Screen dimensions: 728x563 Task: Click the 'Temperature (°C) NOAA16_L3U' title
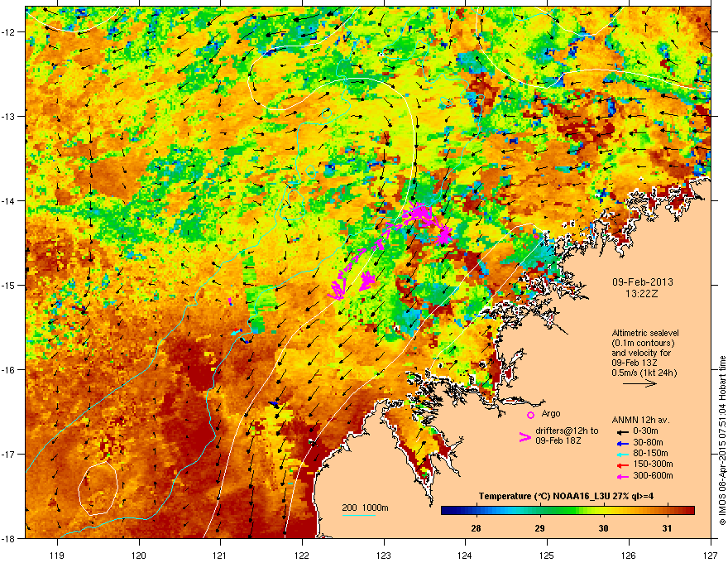tap(541, 496)
